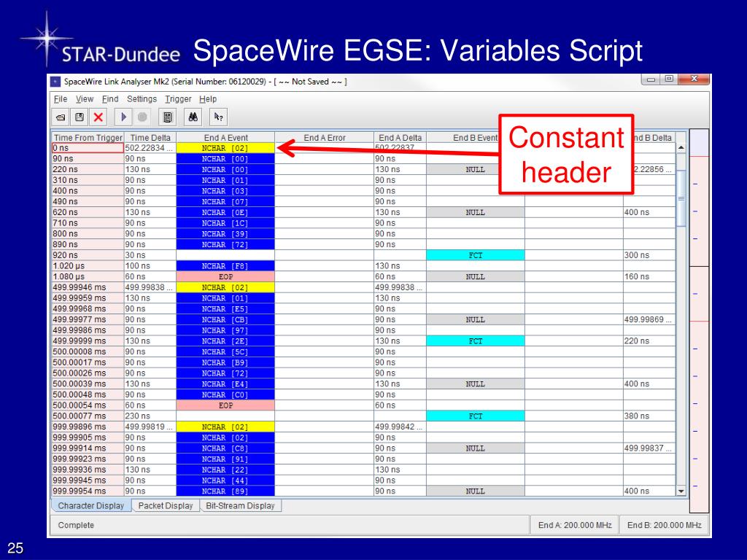Open the View menu
Viewport: 747px width, 560px height.
click(x=85, y=99)
